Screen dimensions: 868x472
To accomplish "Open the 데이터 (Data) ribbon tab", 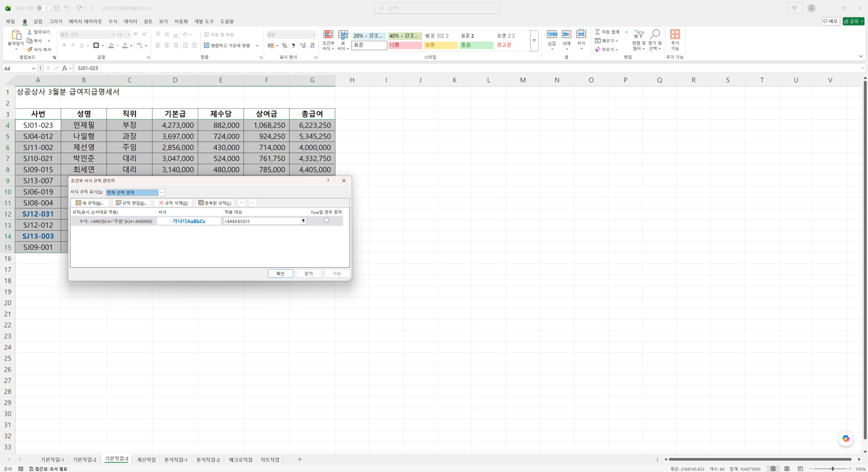I will click(x=130, y=21).
